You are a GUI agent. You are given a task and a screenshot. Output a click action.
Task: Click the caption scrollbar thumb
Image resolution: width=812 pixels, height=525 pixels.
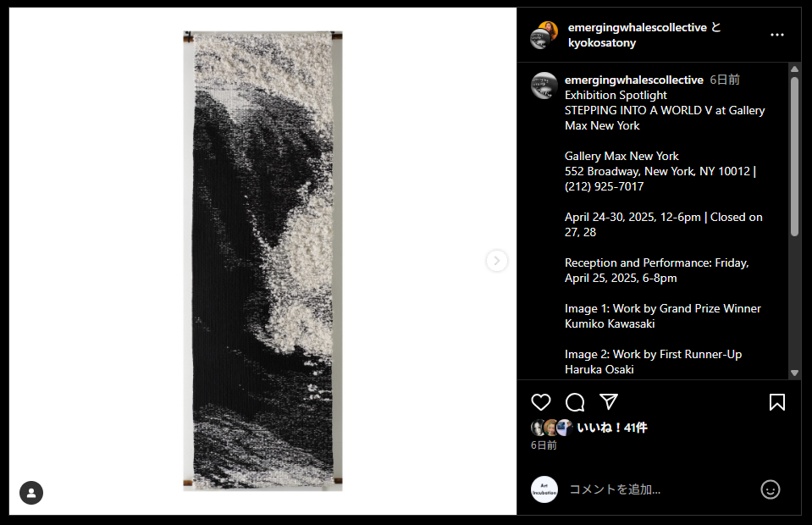794,157
